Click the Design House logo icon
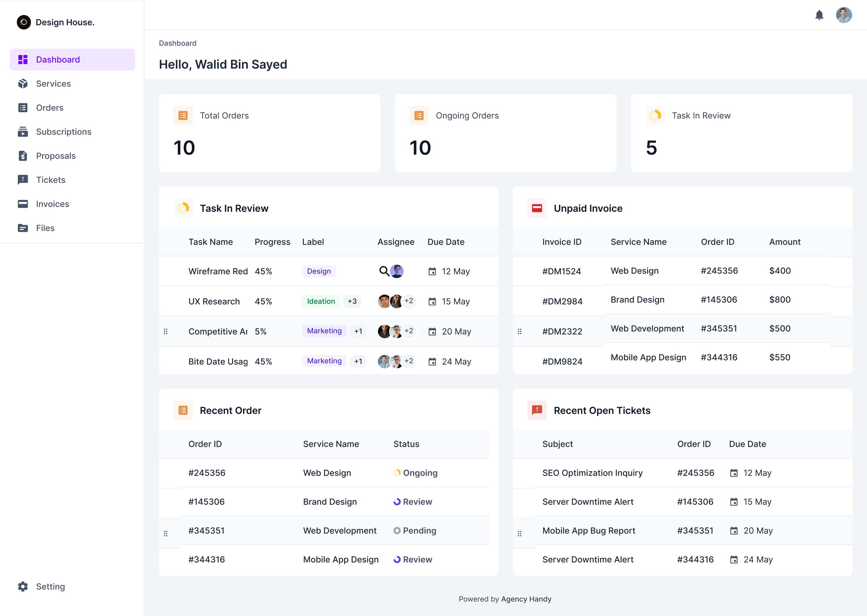The height and width of the screenshot is (616, 867). [24, 23]
